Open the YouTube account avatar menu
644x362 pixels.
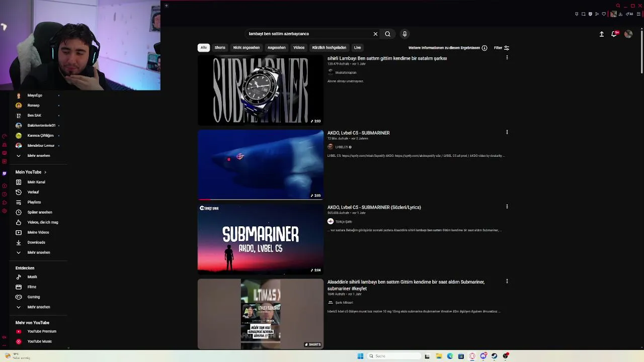[628, 34]
